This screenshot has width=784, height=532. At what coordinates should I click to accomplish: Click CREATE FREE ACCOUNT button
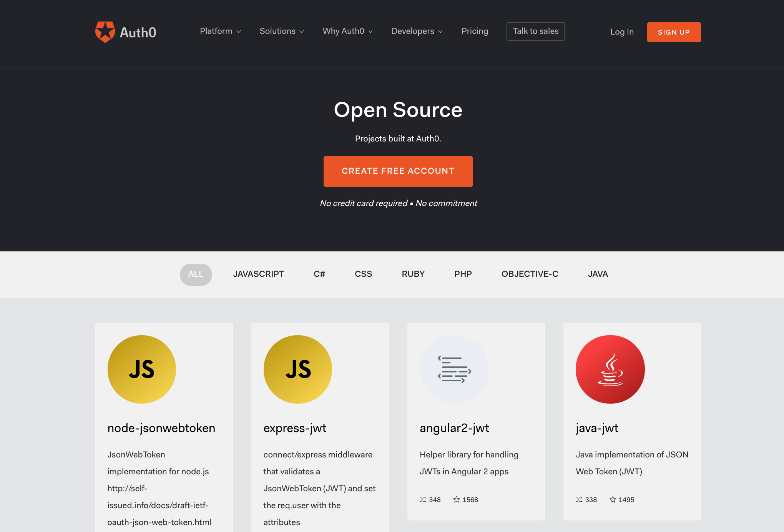coord(398,171)
